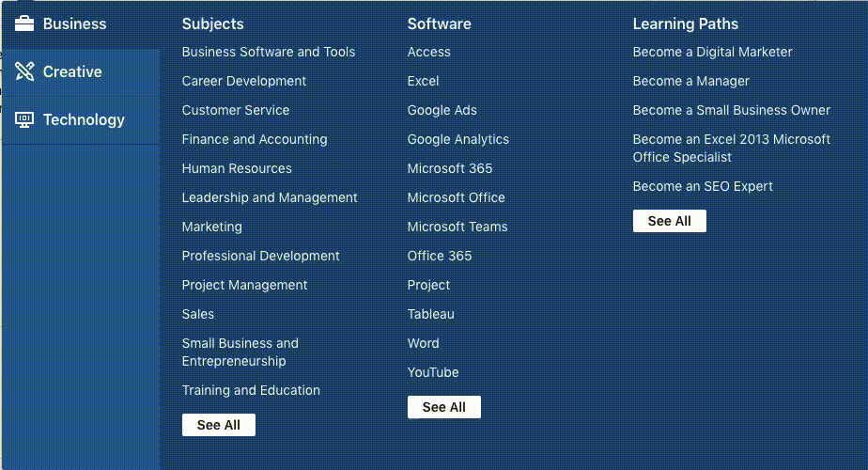Open Finance and Accounting subject
This screenshot has width=868, height=470.
point(255,139)
